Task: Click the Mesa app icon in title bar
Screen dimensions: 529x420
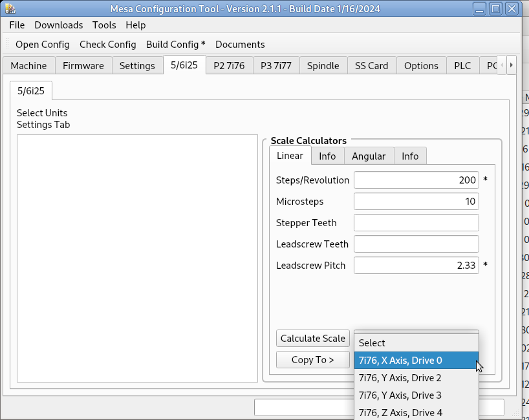Action: (10, 9)
